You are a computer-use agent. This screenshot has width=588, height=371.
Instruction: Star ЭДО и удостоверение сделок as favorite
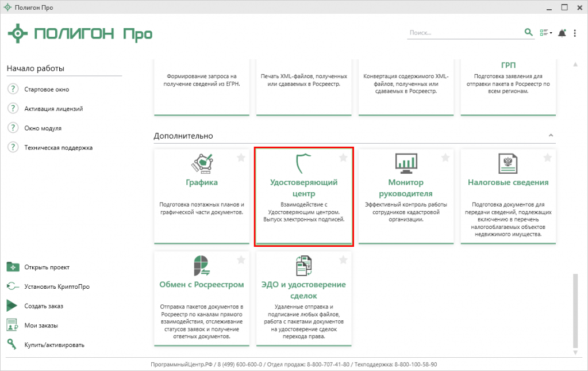click(x=343, y=259)
